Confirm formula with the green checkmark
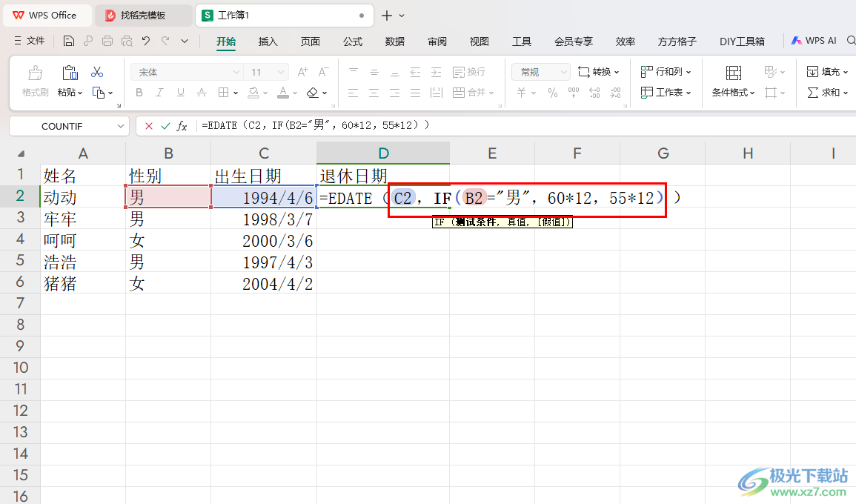 pyautogui.click(x=165, y=126)
